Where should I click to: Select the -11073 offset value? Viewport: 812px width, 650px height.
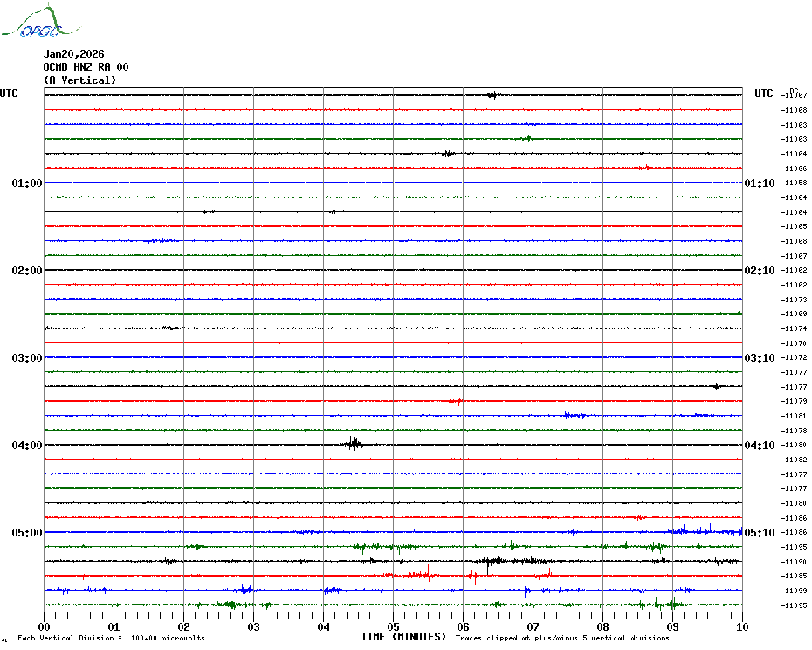tap(795, 300)
